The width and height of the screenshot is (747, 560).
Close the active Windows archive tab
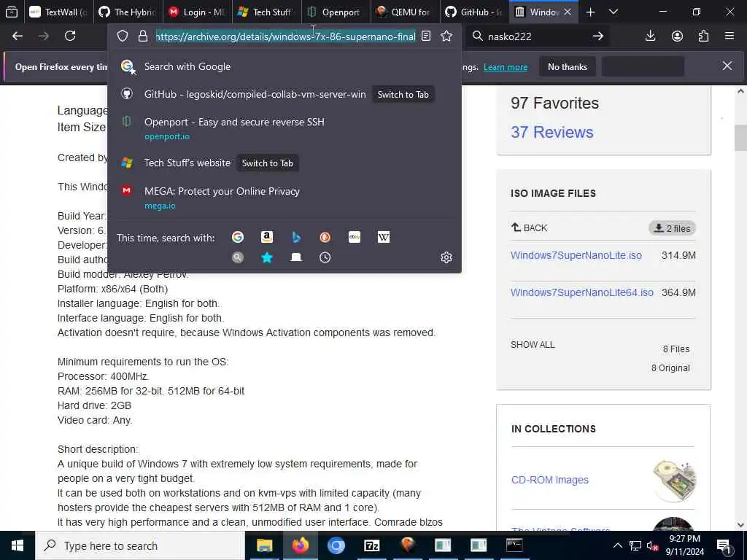tap(568, 12)
